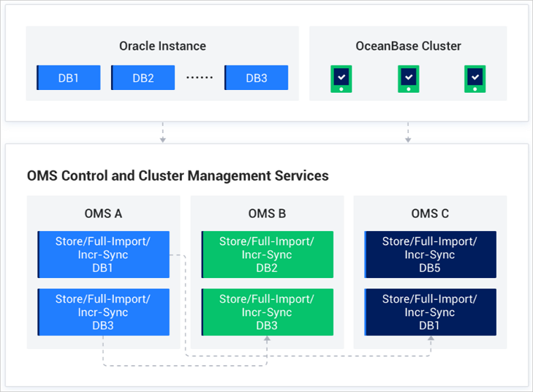Click the dashed arrow below Oracle Instance

pyautogui.click(x=162, y=132)
